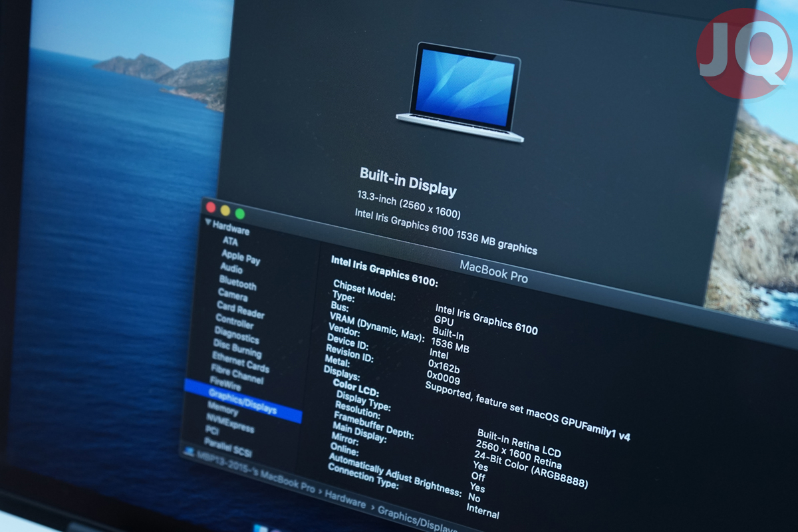Screen dimensions: 798x532
Task: Select Parallel SCSI in the sidebar
Action: point(227,448)
